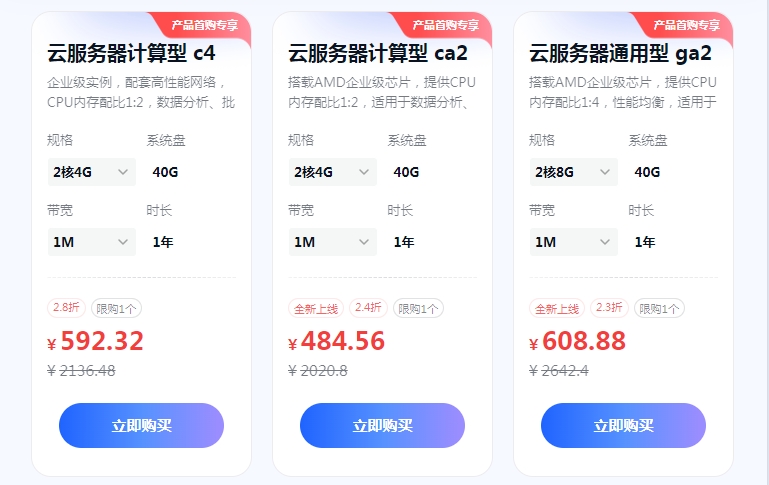Click the 限购1个 tag on ga2 card
The width and height of the screenshot is (769, 485).
(x=659, y=308)
